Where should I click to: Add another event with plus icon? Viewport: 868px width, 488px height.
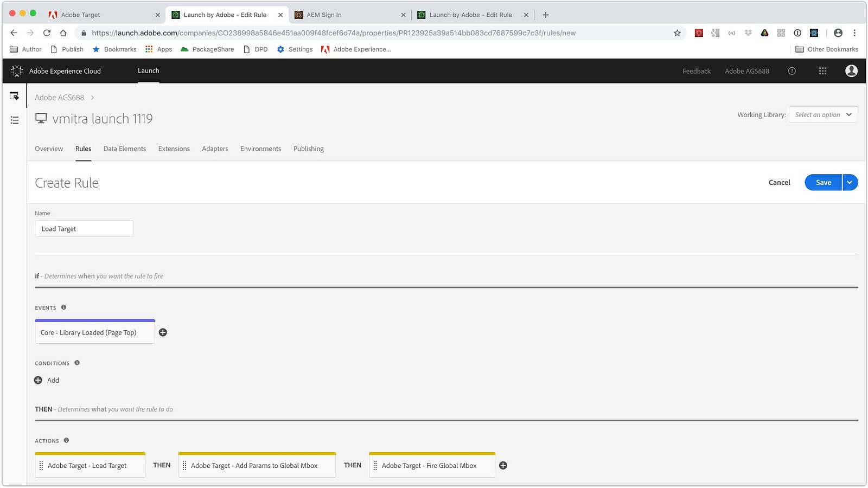[x=163, y=332]
